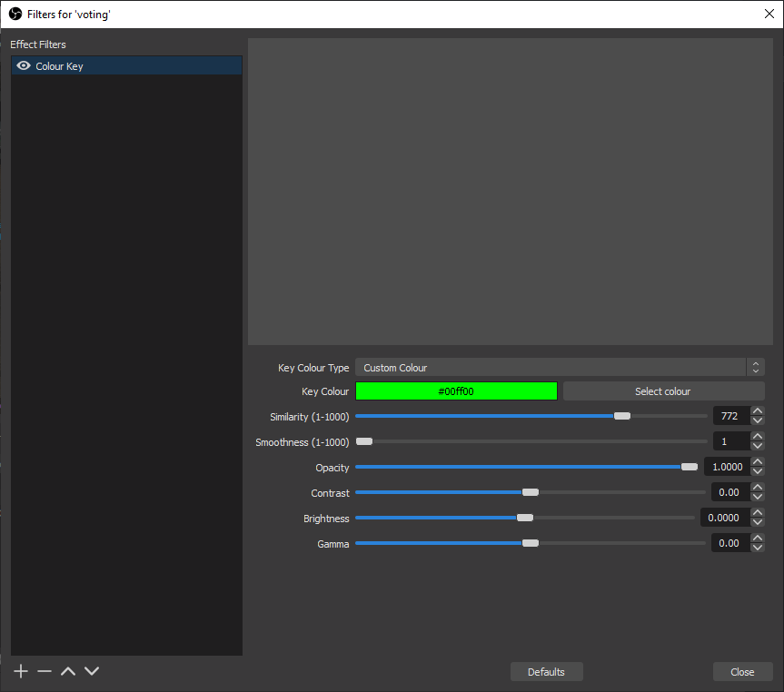This screenshot has height=692, width=784.
Task: Decrease Smoothness using its down stepper arrow
Action: pos(757,446)
